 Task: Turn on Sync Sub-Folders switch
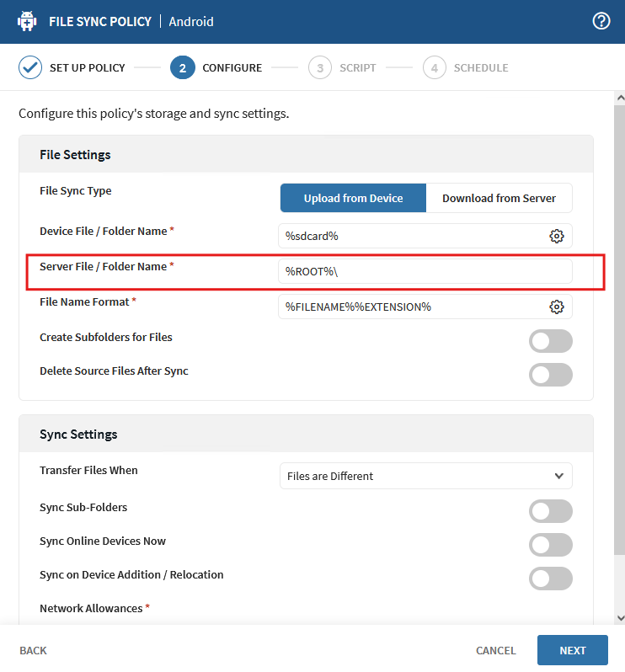(550, 511)
